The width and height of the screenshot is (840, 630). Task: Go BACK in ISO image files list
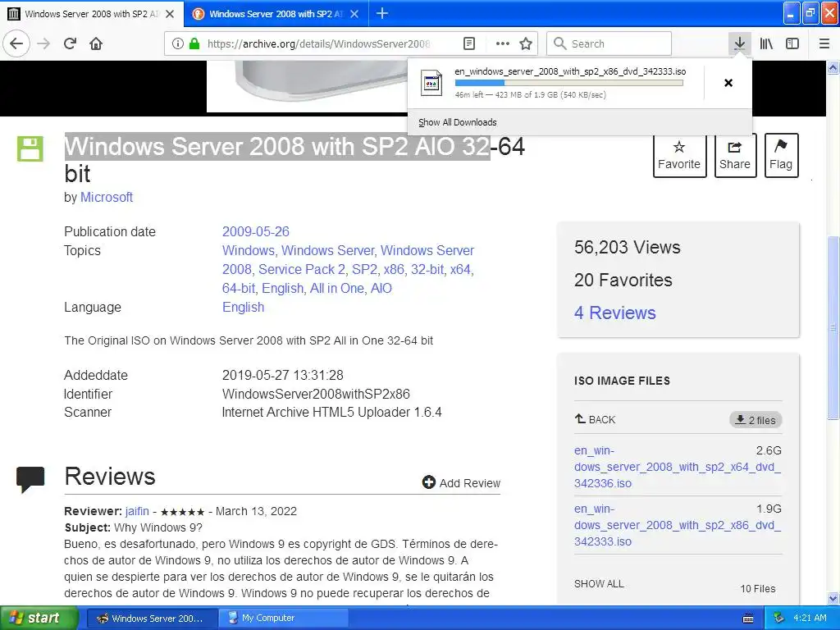coord(595,419)
